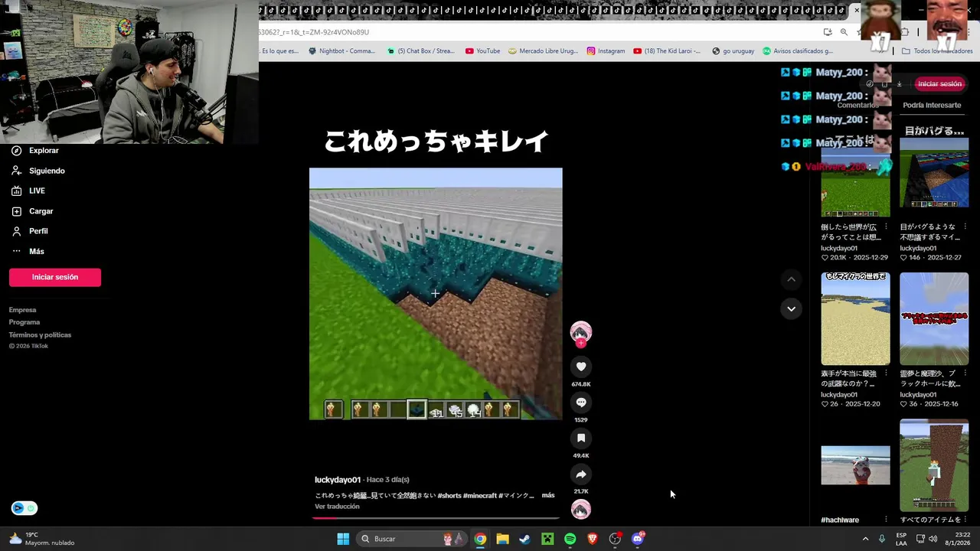The width and height of the screenshot is (980, 551).
Task: Follow the creator with the red plus badge
Action: [x=581, y=344]
